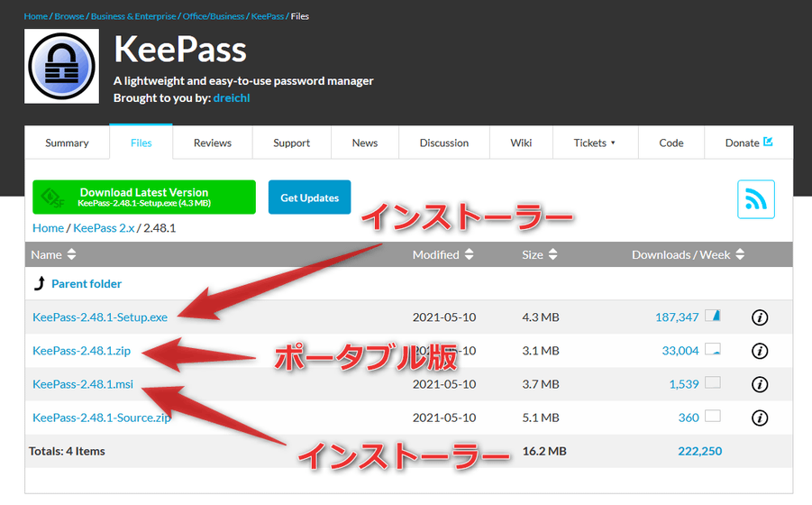This screenshot has width=812, height=505.
Task: Go to the News tab
Action: [x=365, y=143]
